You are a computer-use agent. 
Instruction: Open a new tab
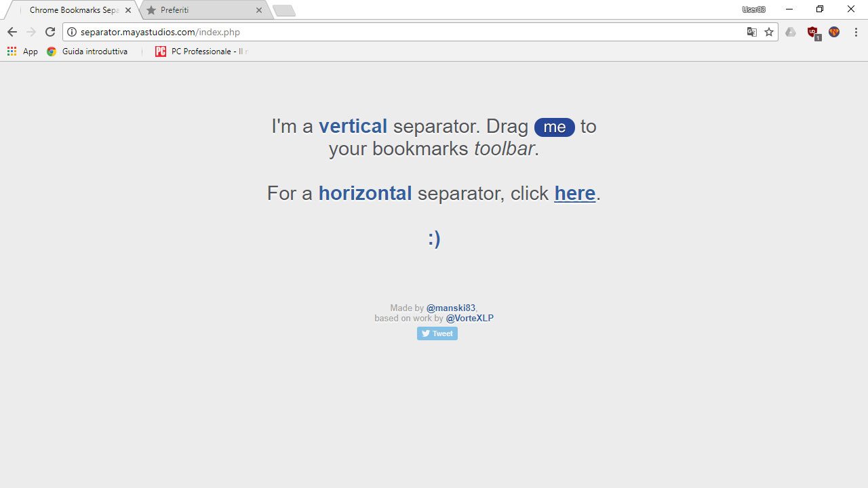283,10
